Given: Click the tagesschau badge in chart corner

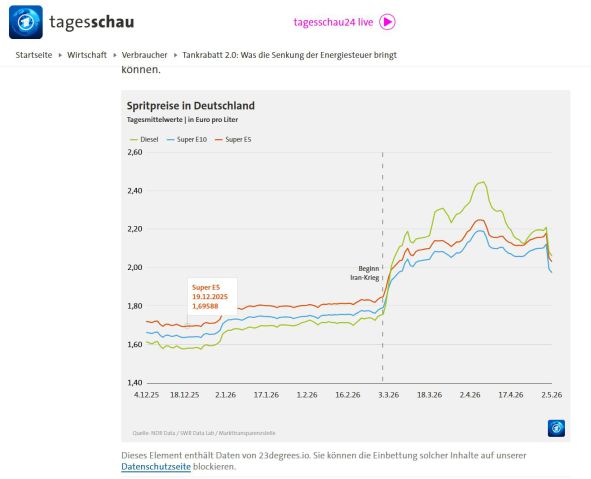Looking at the screenshot, I should (x=556, y=428).
